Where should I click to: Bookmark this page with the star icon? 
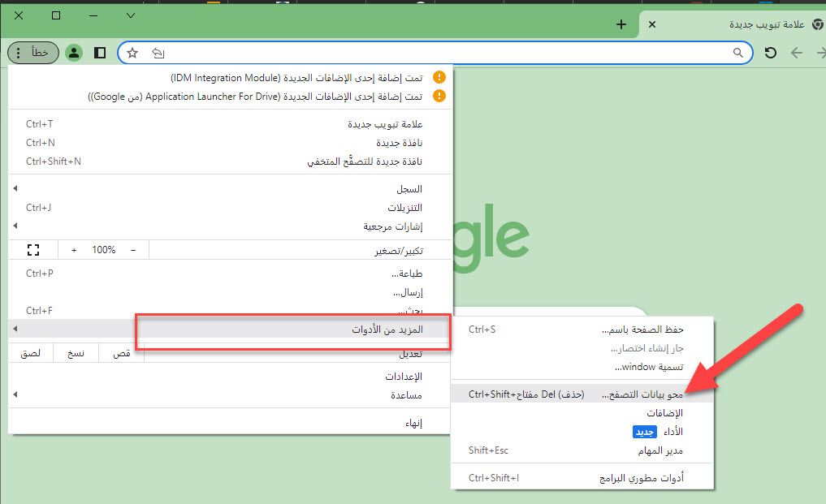pos(132,53)
